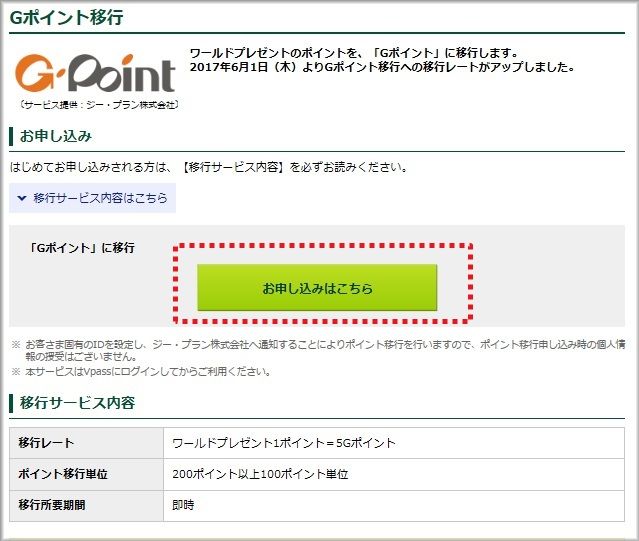Image resolution: width=639 pixels, height=541 pixels.
Task: Click the 移行レート table header cell
Action: (x=86, y=443)
